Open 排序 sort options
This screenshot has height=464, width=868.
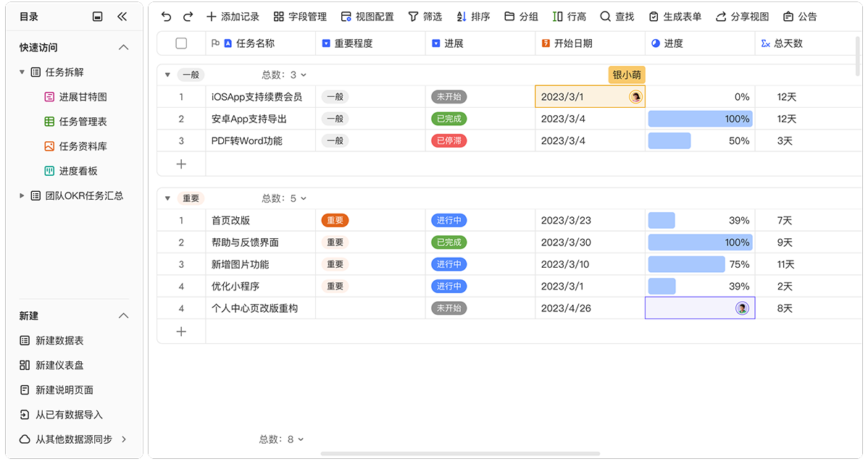click(473, 17)
